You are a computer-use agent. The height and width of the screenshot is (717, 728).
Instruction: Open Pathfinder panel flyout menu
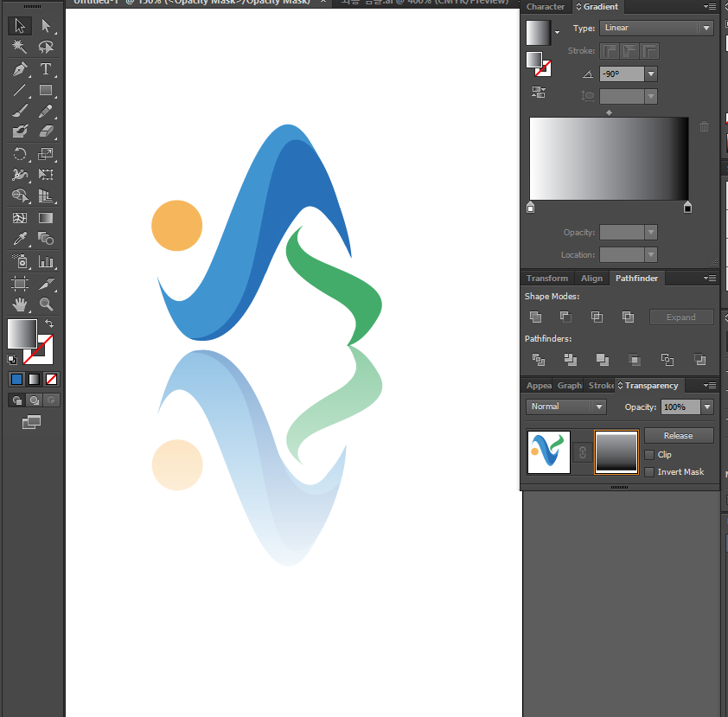click(x=710, y=278)
